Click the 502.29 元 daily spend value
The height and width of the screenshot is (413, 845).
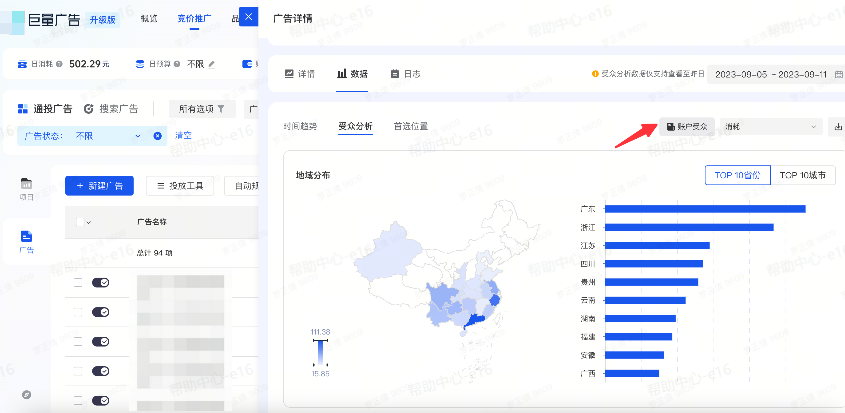coord(89,64)
